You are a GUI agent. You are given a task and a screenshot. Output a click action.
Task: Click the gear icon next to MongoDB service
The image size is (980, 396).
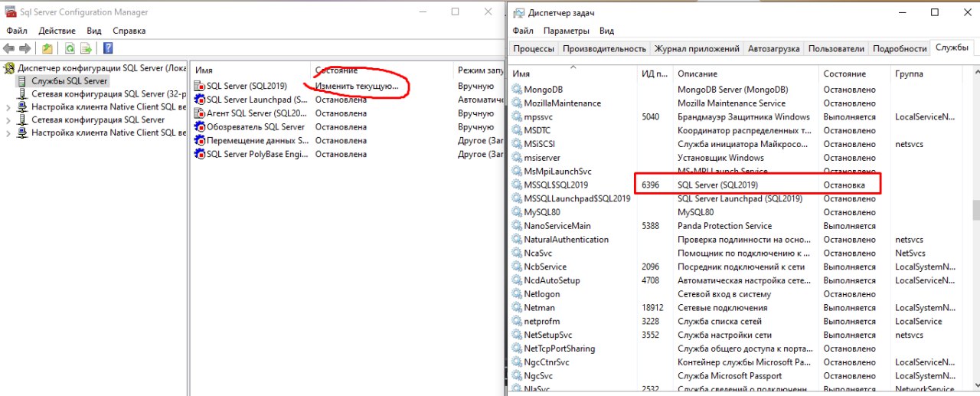coord(517,90)
